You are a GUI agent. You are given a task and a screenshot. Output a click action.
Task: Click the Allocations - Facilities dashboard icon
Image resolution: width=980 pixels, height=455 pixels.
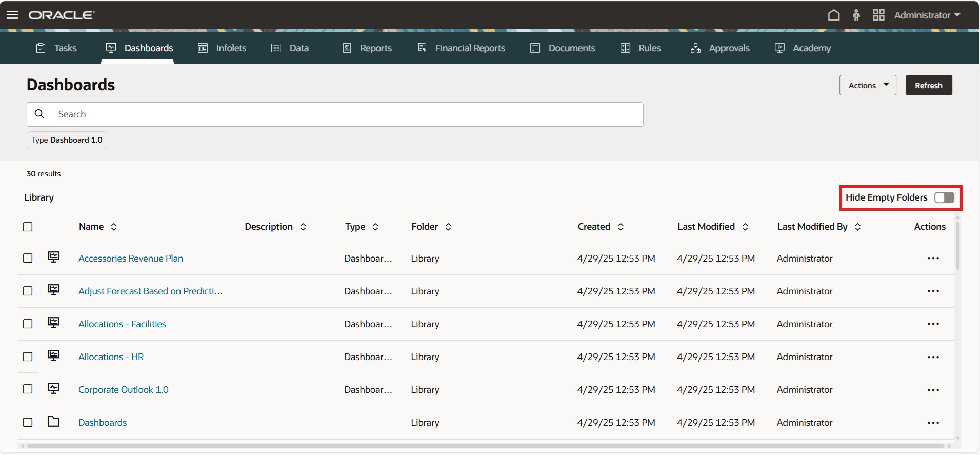53,322
